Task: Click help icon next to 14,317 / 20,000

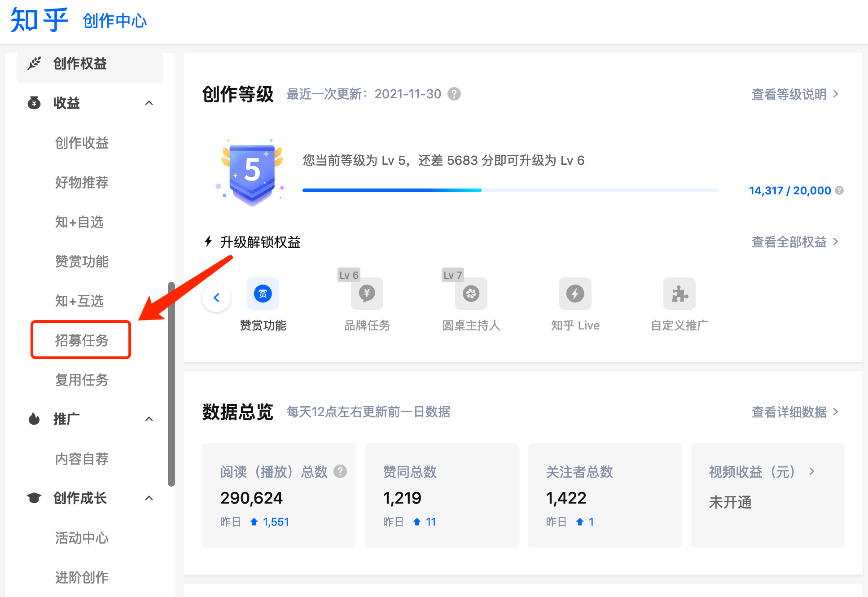Action: pos(839,190)
